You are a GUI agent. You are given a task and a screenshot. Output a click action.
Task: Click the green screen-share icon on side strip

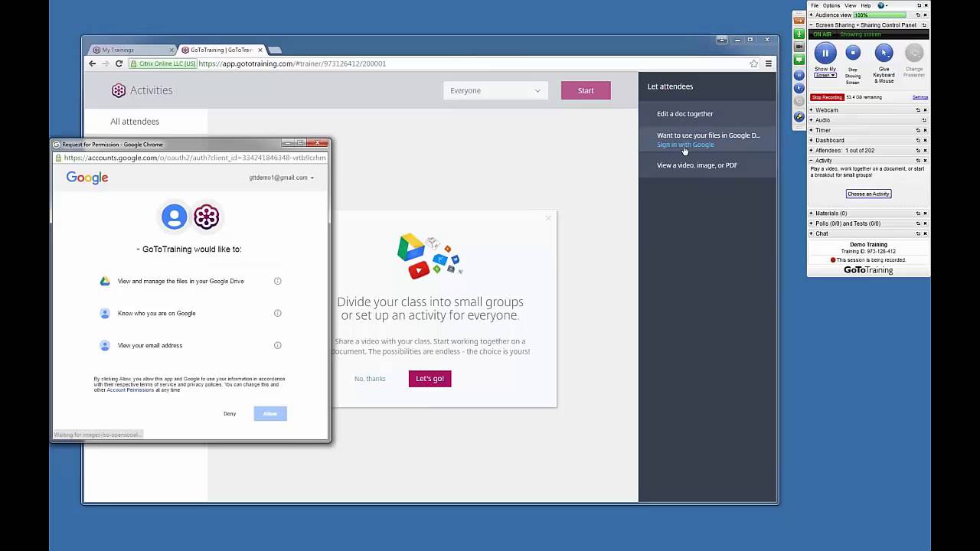799,60
